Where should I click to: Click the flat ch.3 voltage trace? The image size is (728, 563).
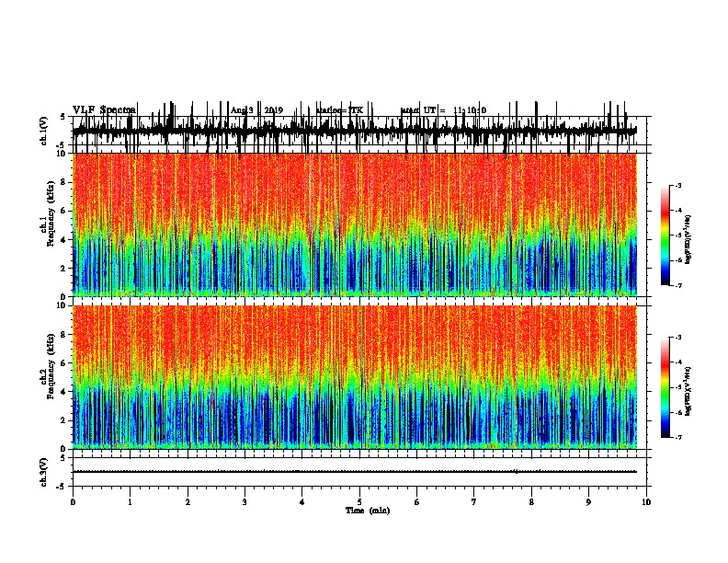coord(355,472)
